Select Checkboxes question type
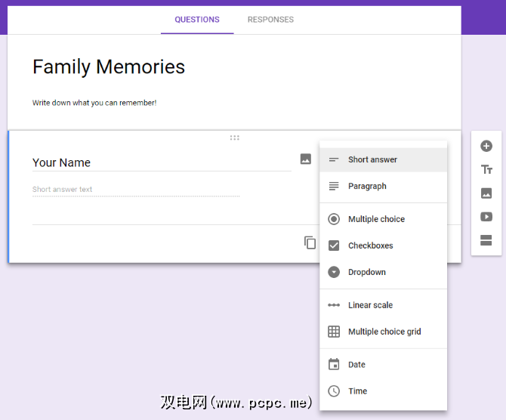Image resolution: width=506 pixels, height=420 pixels. tap(383, 246)
